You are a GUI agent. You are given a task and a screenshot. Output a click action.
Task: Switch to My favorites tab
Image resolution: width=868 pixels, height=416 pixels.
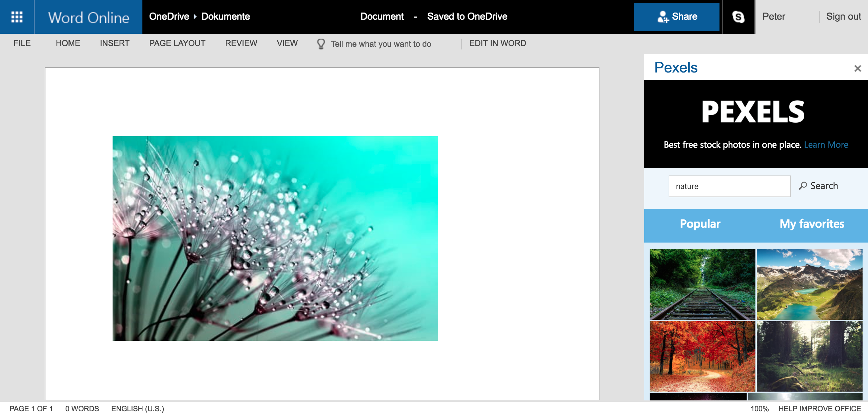[x=812, y=224]
